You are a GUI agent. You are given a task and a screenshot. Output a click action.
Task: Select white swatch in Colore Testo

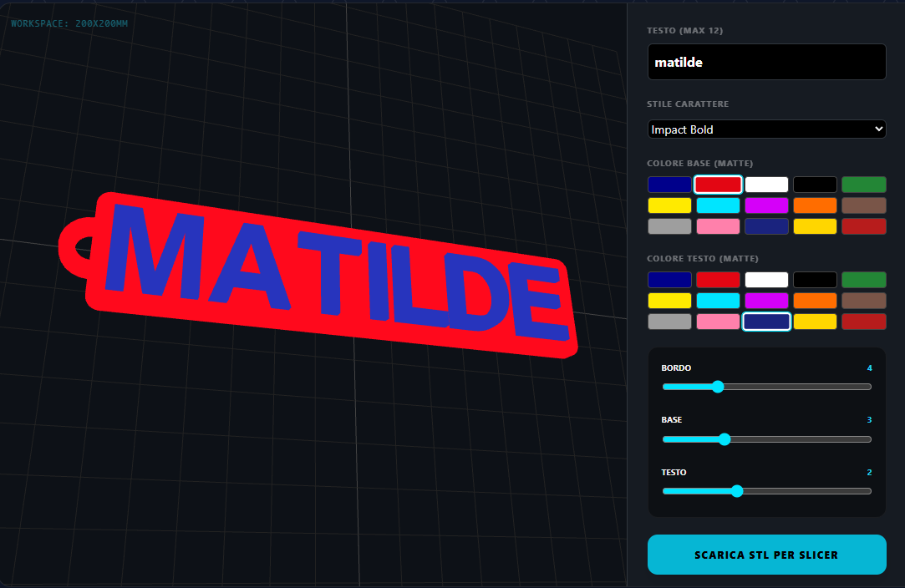(x=766, y=280)
